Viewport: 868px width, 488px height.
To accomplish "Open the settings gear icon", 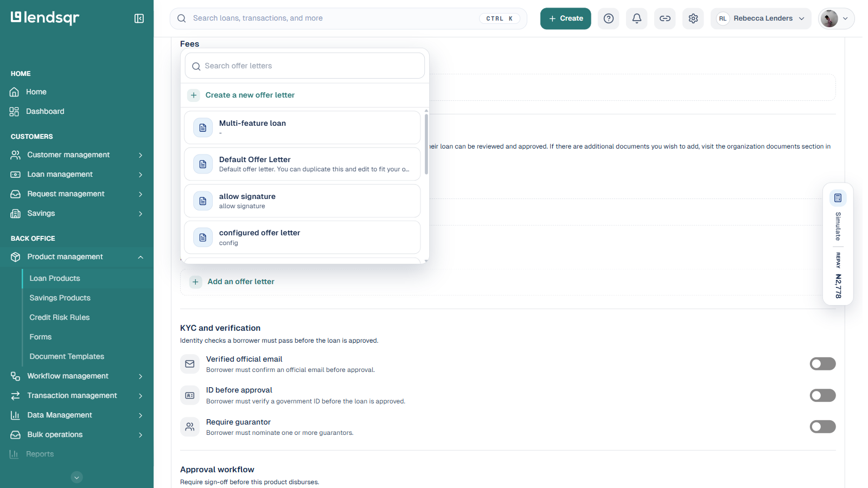I will click(693, 18).
